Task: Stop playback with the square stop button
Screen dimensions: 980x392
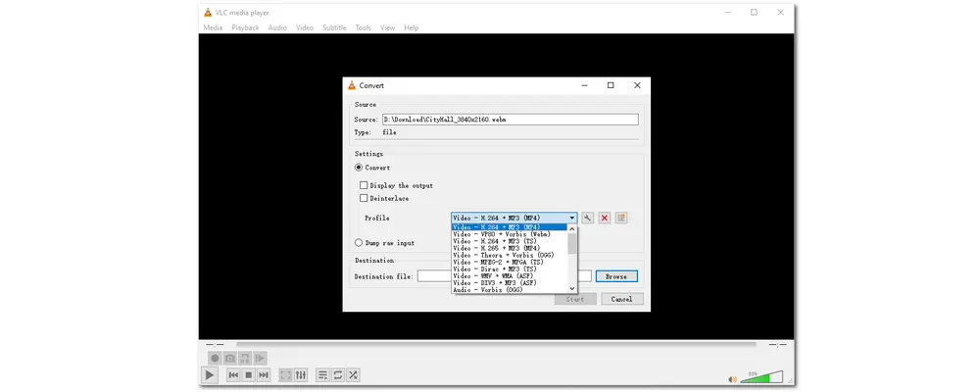Action: coord(249,374)
